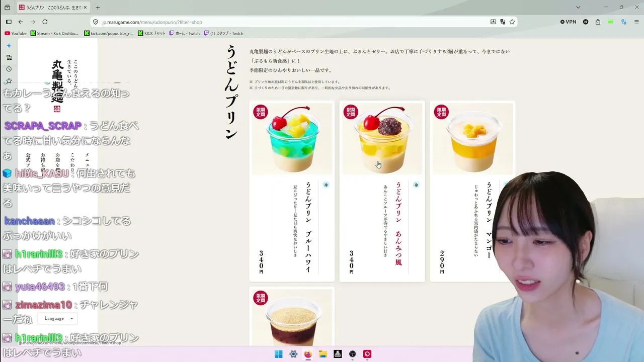Click the green extension icon in toolbar
This screenshot has width=644, height=362.
coord(610,22)
